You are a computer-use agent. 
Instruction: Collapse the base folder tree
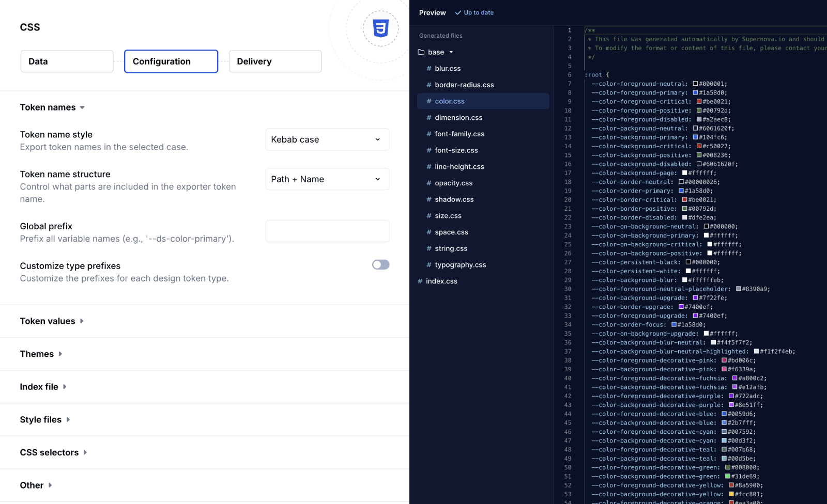point(451,52)
